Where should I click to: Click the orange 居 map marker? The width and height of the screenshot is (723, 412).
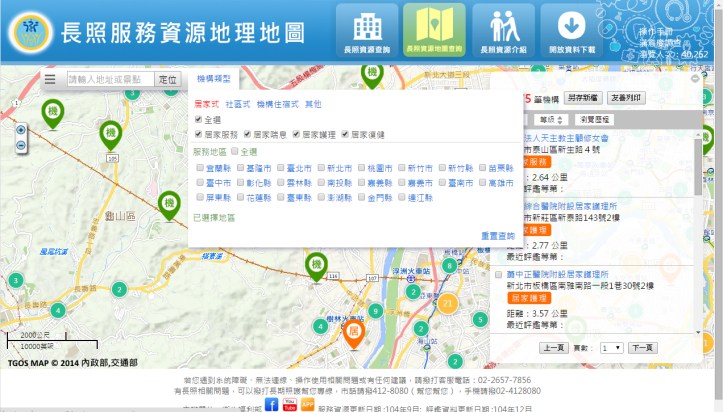click(353, 330)
